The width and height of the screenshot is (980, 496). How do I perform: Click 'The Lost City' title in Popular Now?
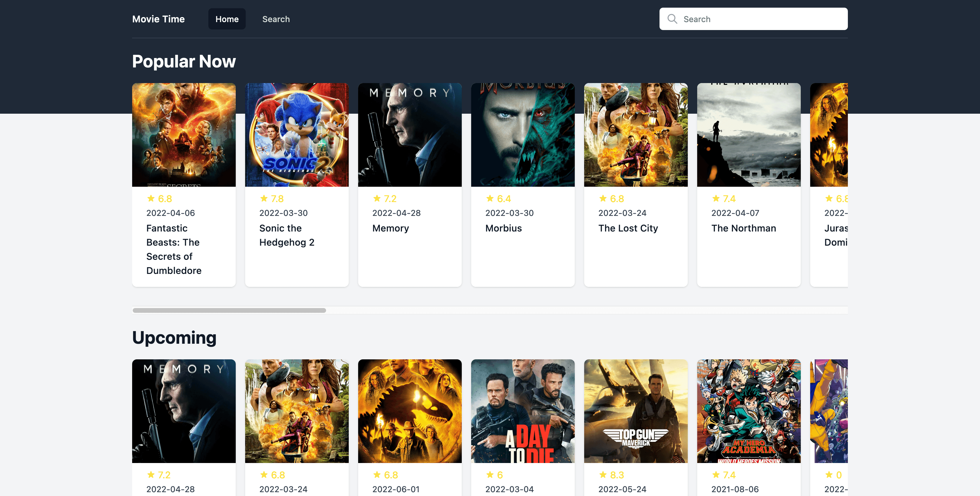point(628,228)
